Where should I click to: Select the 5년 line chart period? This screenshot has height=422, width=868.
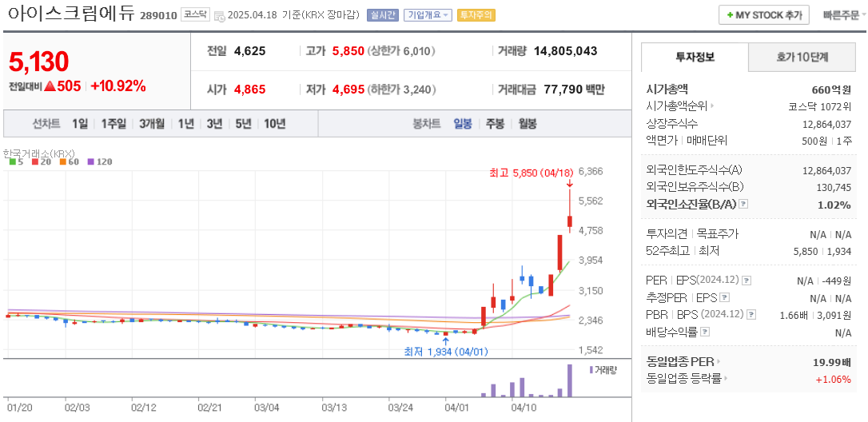click(243, 124)
